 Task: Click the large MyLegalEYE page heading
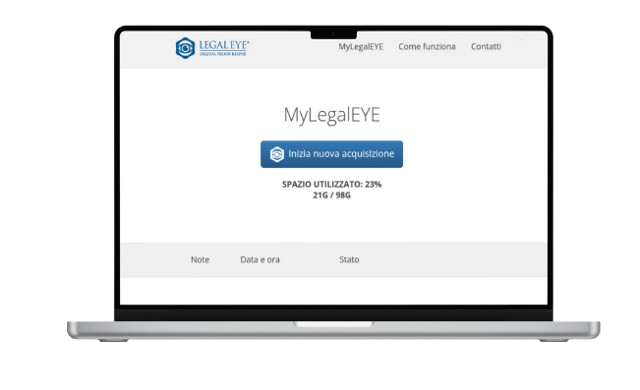[332, 115]
